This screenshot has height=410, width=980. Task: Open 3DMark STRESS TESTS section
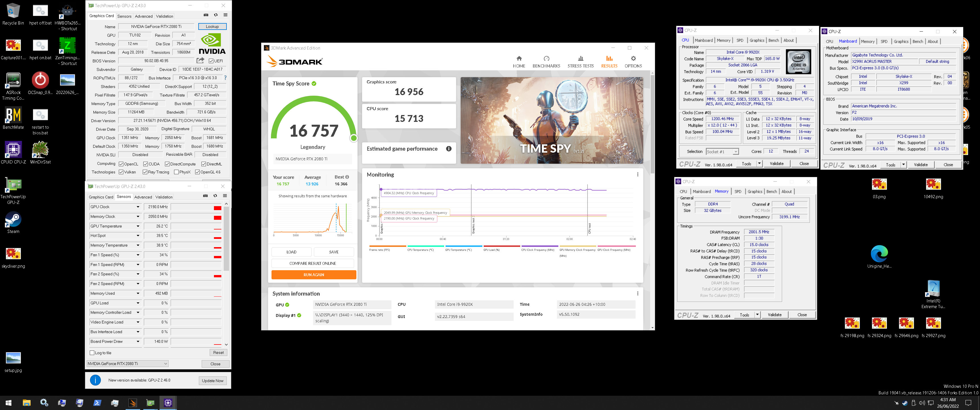581,61
